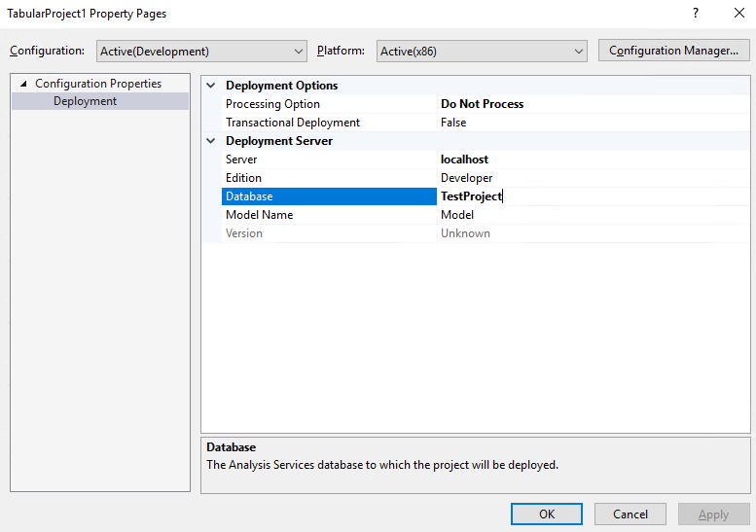Screen dimensions: 756x532
Task: Close the Property Pages dialog
Action: [x=738, y=14]
